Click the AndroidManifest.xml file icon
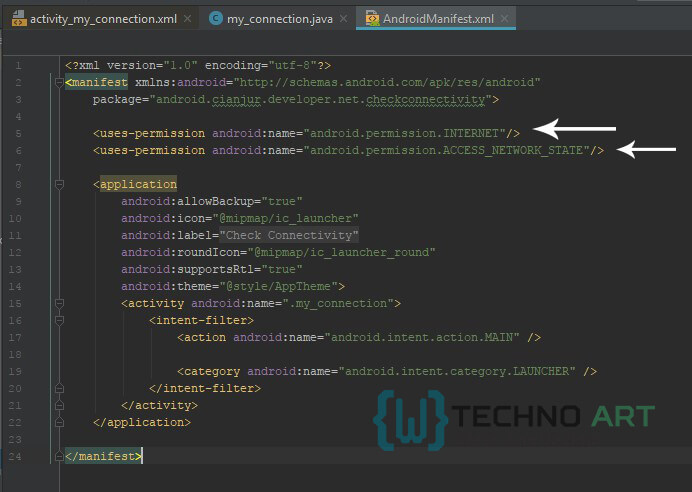This screenshot has width=692, height=492. 372,19
